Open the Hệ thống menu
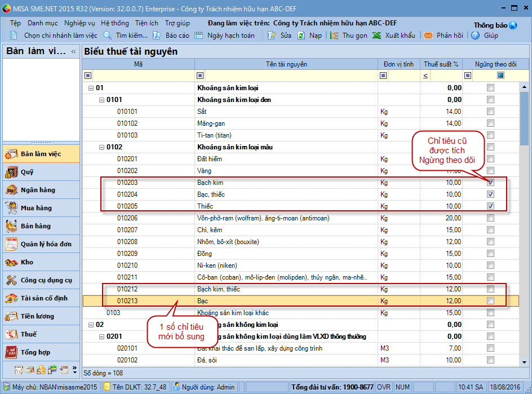532x394 pixels. click(114, 23)
